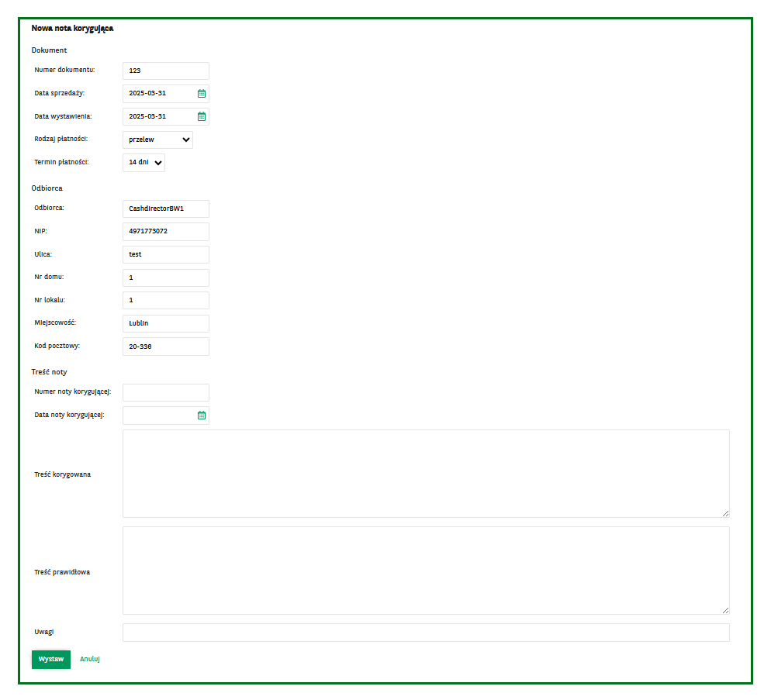Viewport: 771px width, 700px height.
Task: Click the Nr lokalu field
Action: pyautogui.click(x=166, y=300)
